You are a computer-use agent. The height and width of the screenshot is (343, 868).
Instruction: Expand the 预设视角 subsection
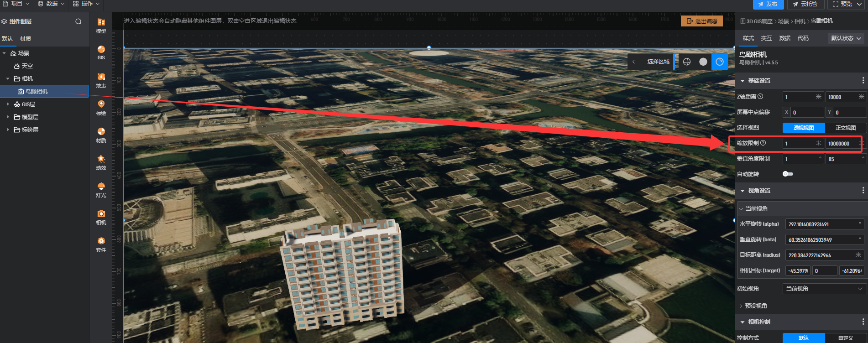pos(741,306)
